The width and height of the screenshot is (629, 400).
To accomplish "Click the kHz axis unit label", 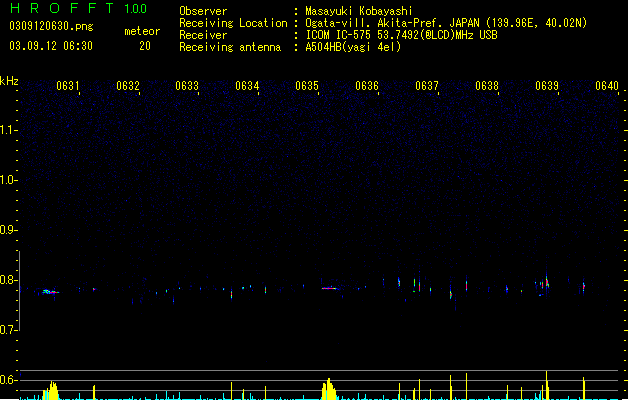I will point(9,81).
